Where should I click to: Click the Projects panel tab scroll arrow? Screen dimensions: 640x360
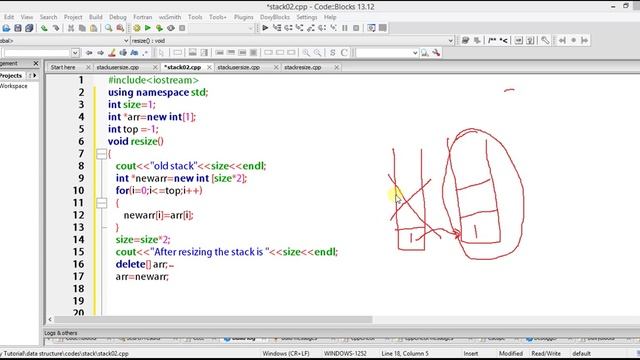click(34, 76)
